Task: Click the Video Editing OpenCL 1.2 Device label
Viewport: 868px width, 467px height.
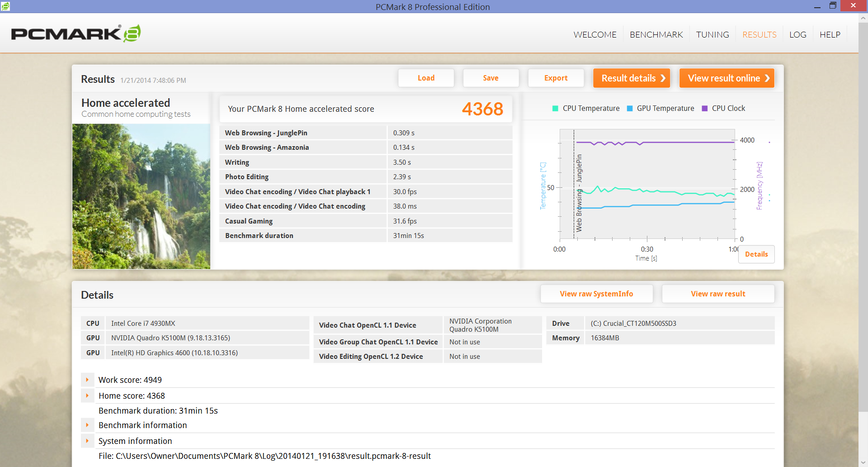Action: (371, 357)
